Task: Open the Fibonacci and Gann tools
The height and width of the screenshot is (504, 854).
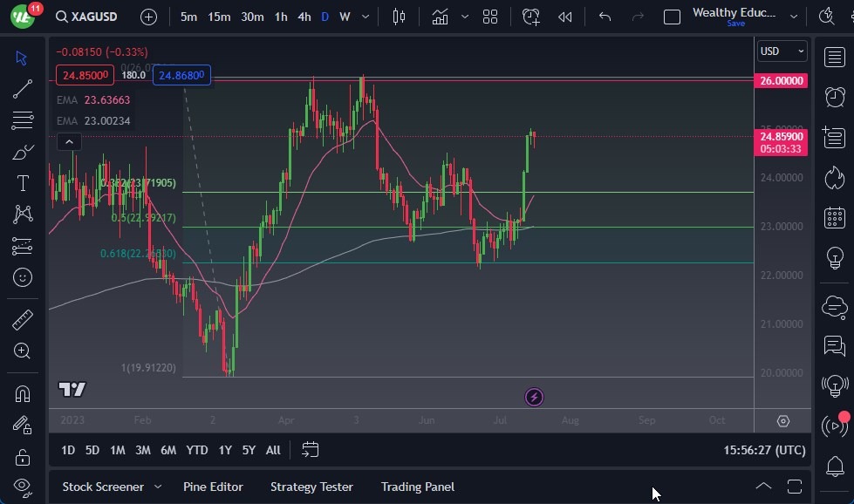Action: [23, 120]
